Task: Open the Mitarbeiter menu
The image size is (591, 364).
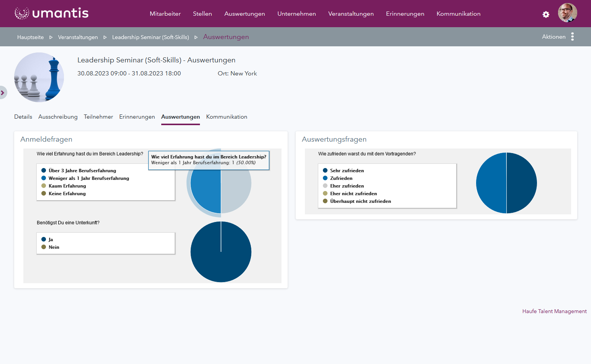Action: click(x=165, y=14)
